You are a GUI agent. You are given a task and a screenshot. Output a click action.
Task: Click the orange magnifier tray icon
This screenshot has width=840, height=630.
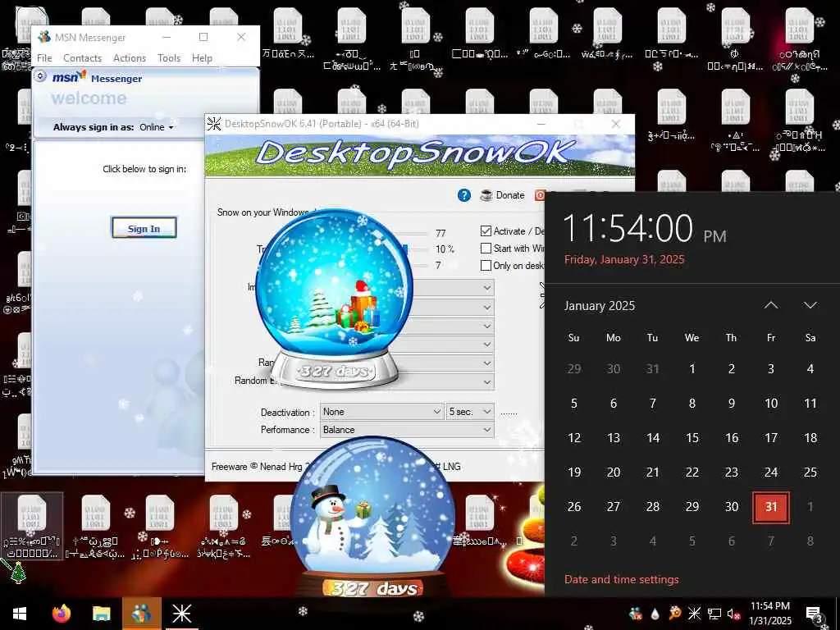coord(674,614)
